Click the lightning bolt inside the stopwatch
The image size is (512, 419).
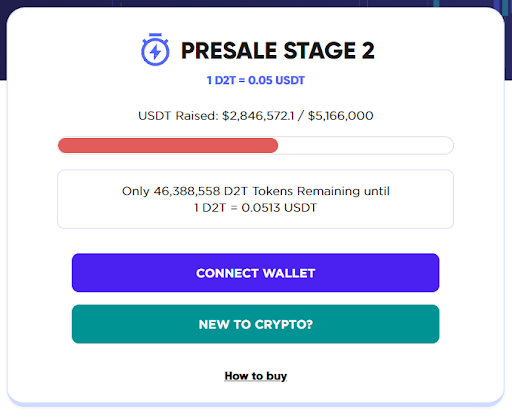point(155,52)
